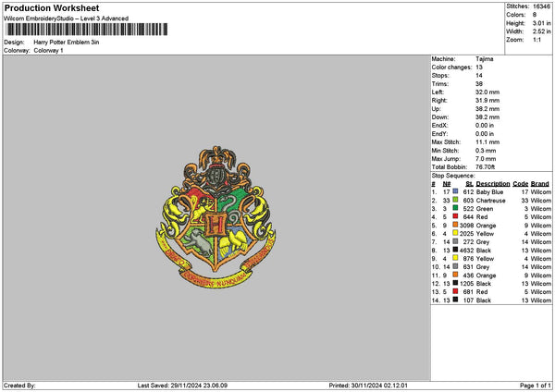Pick the Orange swatch with 3098 stitches

[455, 225]
